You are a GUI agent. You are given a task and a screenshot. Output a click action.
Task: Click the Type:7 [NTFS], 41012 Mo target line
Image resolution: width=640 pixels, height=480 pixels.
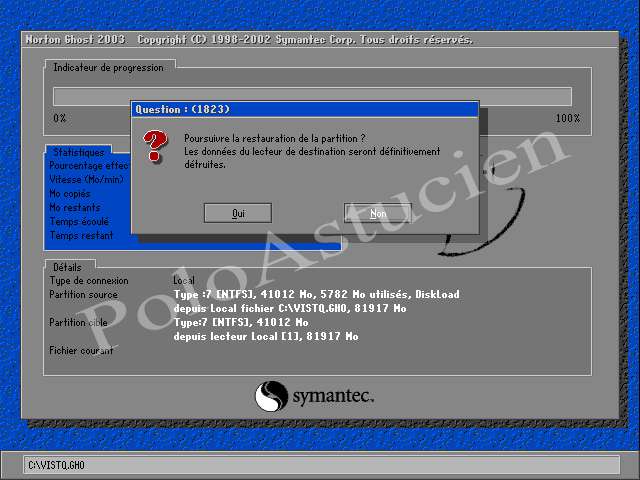coord(241,322)
